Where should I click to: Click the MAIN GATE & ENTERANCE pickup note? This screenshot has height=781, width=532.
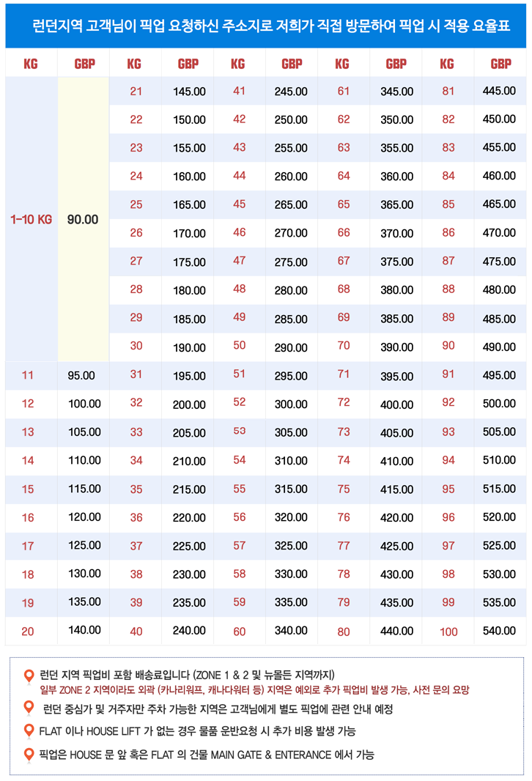[x=207, y=755]
